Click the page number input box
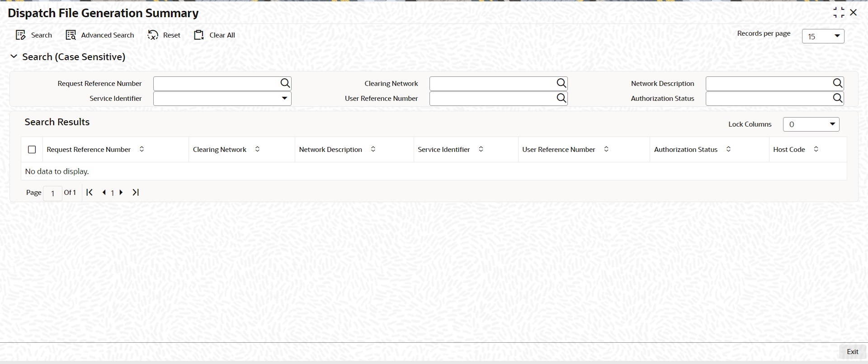This screenshot has width=868, height=364. coord(52,193)
